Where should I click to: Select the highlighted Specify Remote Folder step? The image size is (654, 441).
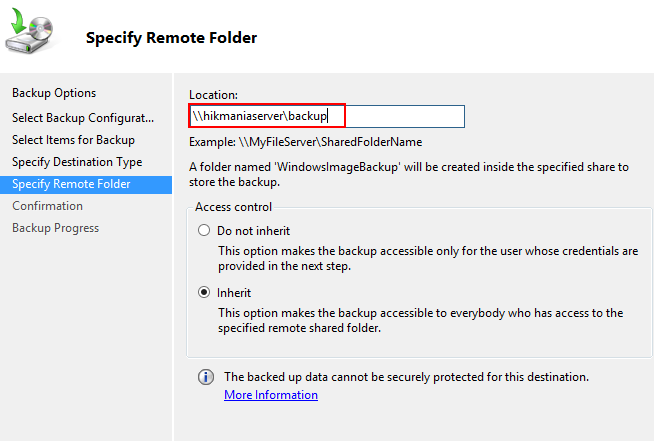[x=71, y=184]
